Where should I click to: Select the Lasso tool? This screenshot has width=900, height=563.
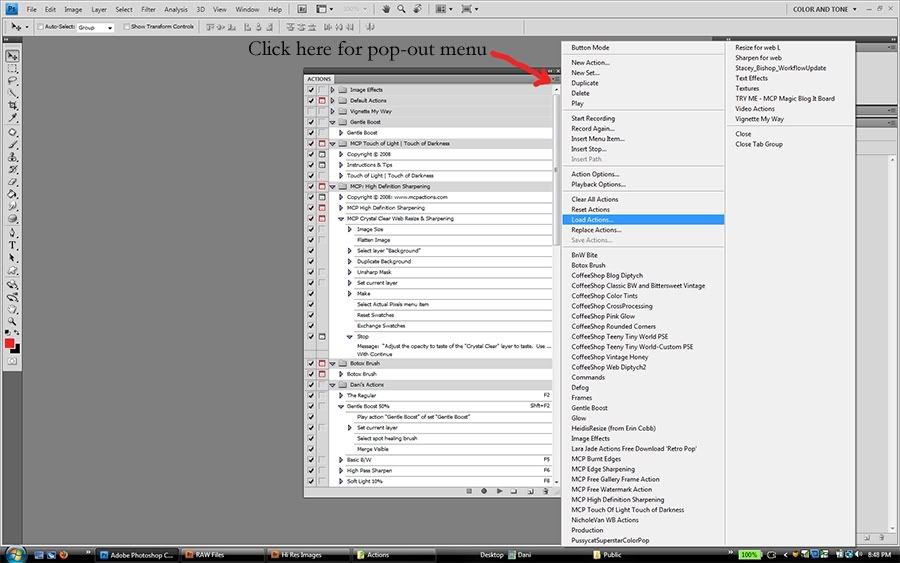coord(12,81)
